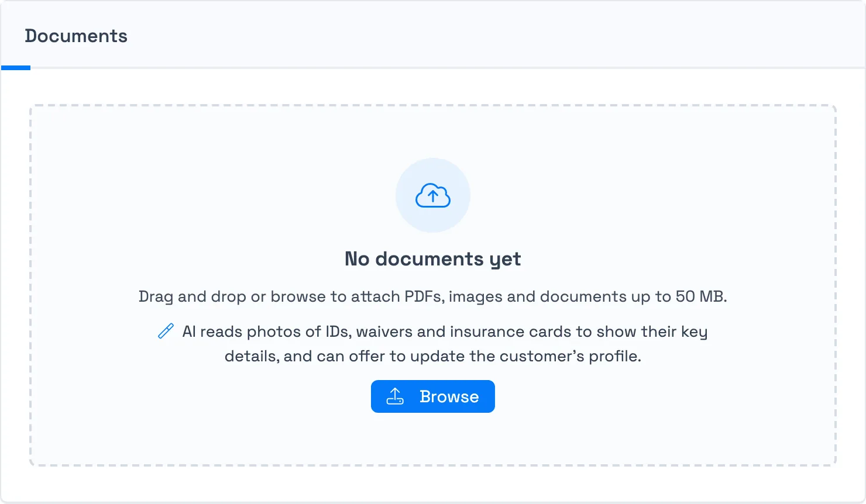The image size is (866, 504).
Task: Click the Browse button
Action: tap(433, 396)
